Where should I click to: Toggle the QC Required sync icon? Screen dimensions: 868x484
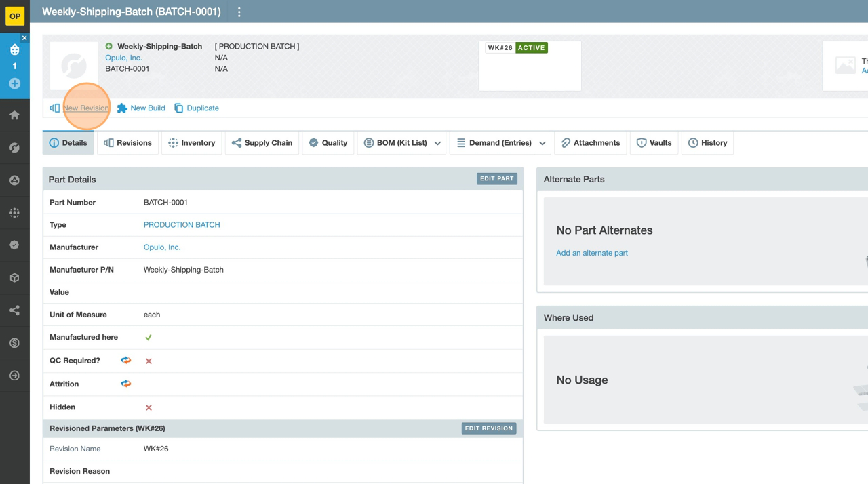pyautogui.click(x=126, y=361)
